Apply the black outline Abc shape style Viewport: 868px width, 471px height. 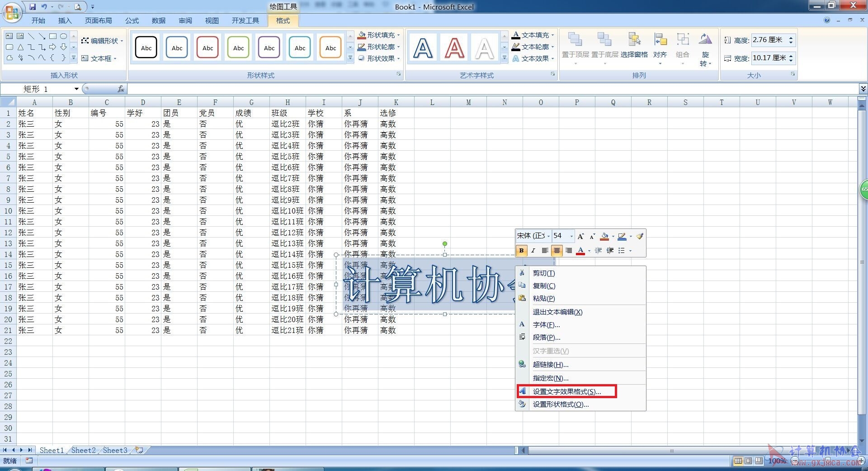tap(146, 48)
